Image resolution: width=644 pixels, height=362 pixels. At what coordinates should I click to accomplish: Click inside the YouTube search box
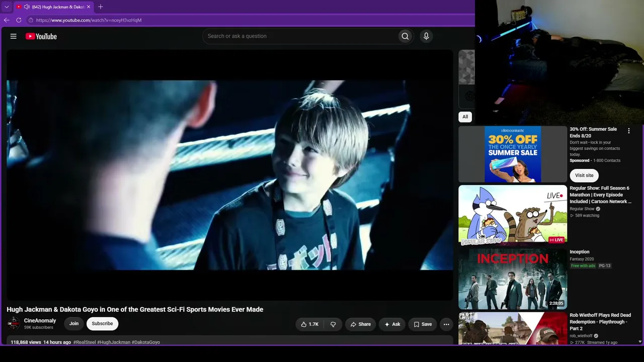coord(300,36)
